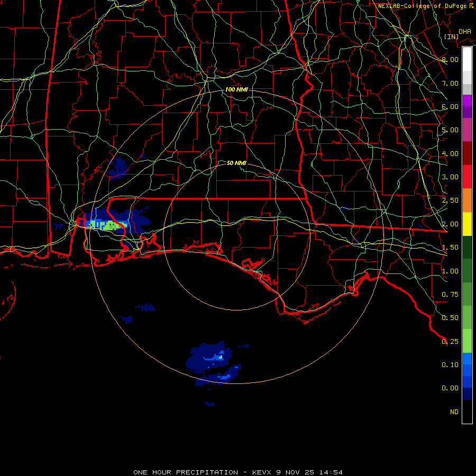This screenshot has width=476, height=476.
Task: Click the 100 NMI range ring label
Action: pos(236,89)
